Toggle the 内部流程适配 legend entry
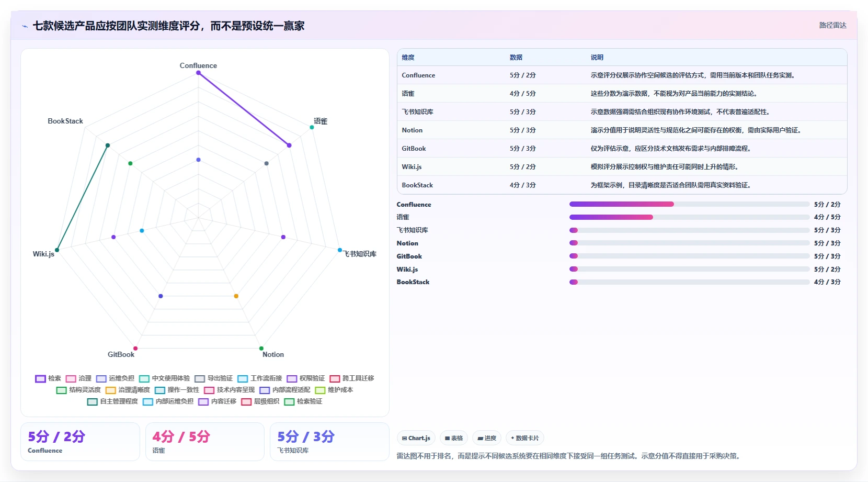Screen dimensions: 868x482 [x=284, y=390]
